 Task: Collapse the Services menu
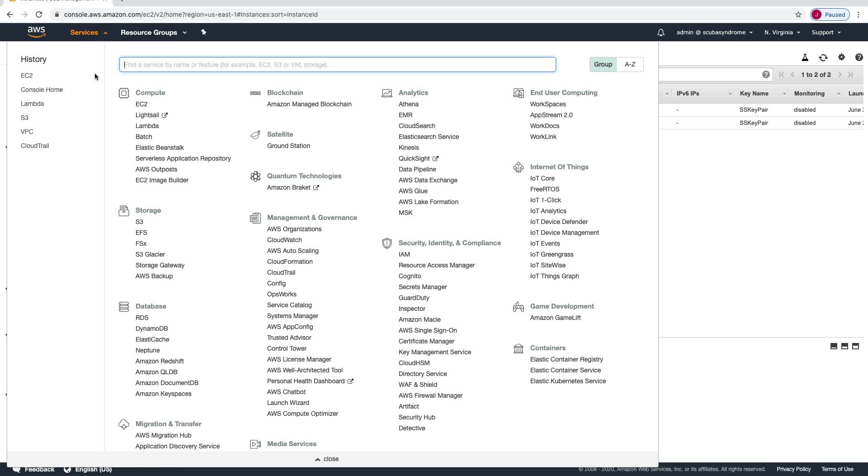point(89,33)
